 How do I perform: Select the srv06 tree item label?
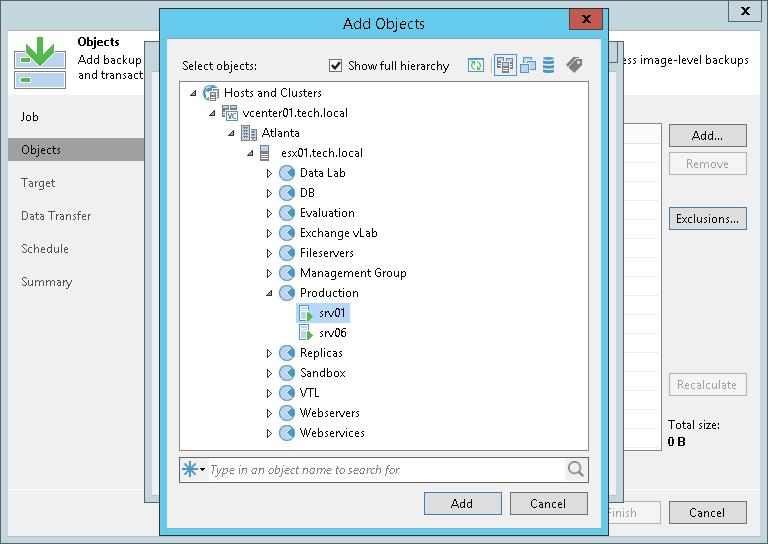[333, 333]
